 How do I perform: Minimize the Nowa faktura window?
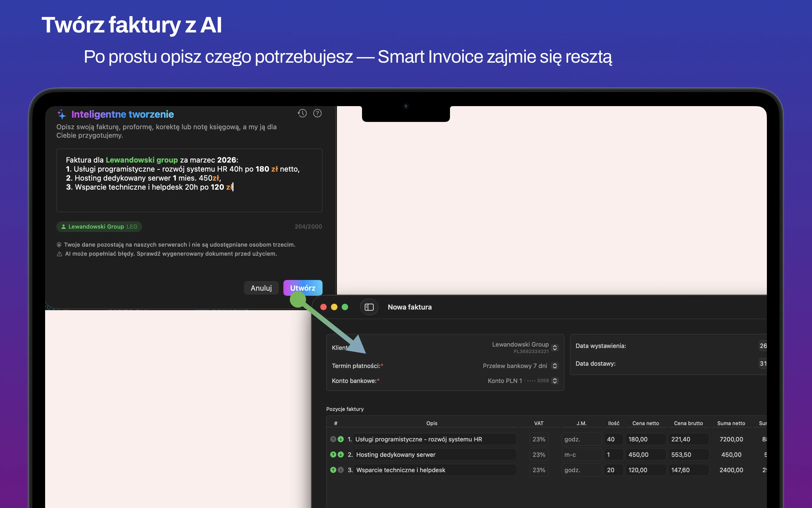[334, 307]
